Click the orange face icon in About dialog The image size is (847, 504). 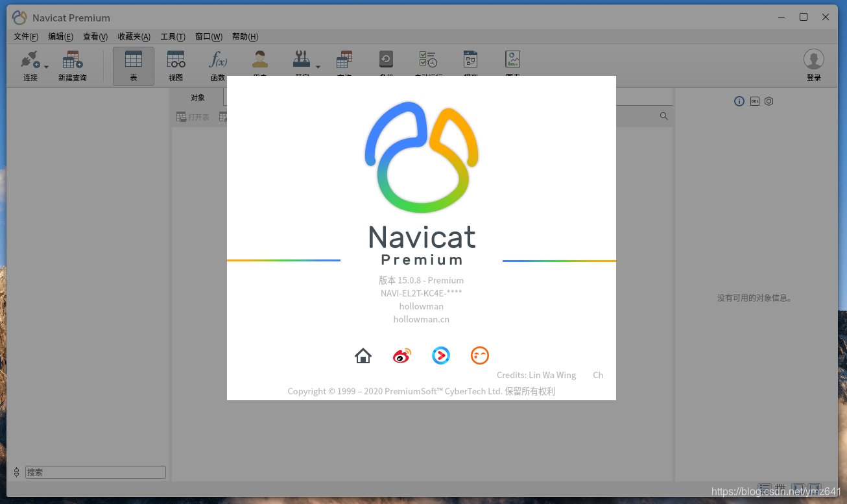(480, 355)
